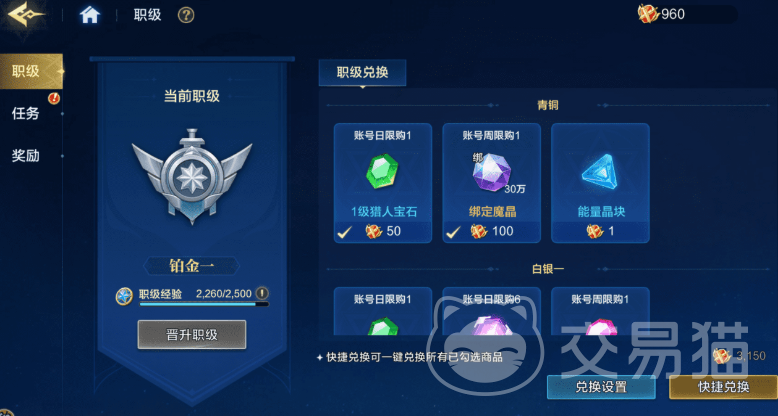Select the green 1级猎人宝石 gem icon
Image resolution: width=778 pixels, height=416 pixels.
pos(382,171)
